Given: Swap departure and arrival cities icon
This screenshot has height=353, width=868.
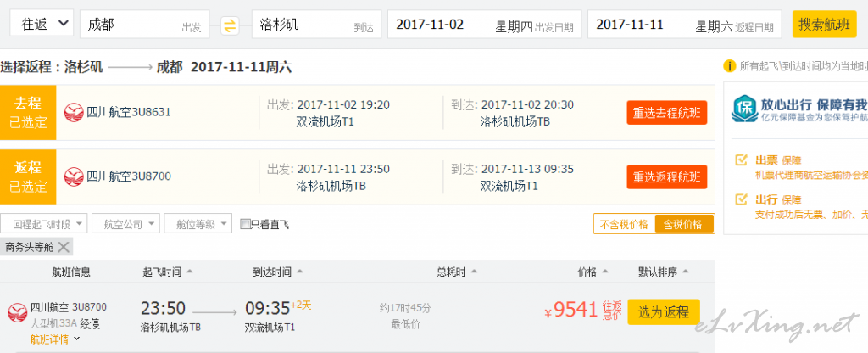Looking at the screenshot, I should point(230,25).
